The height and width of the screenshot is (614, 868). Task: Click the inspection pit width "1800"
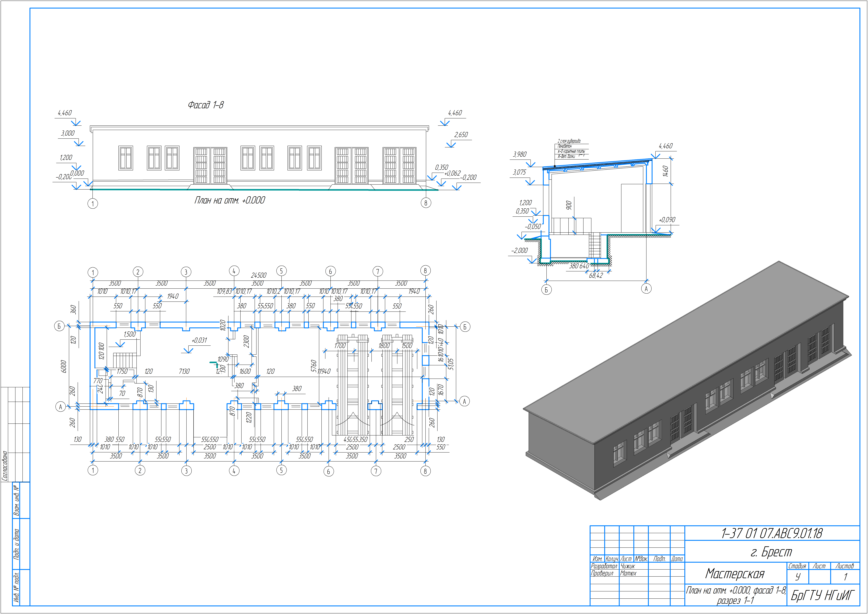pos(384,346)
